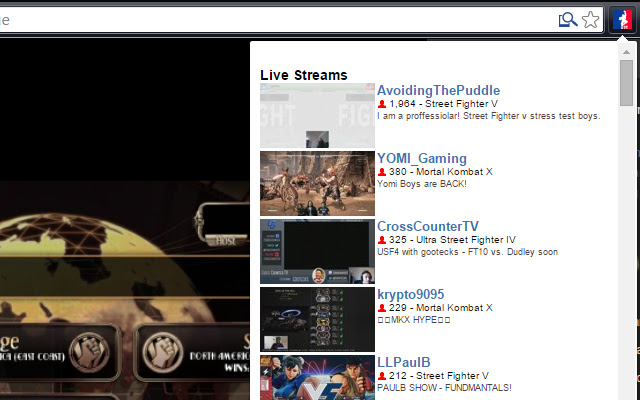Click the YOMI_Gaming Mortal Kombat thumbnail
The height and width of the screenshot is (400, 640).
click(x=317, y=183)
